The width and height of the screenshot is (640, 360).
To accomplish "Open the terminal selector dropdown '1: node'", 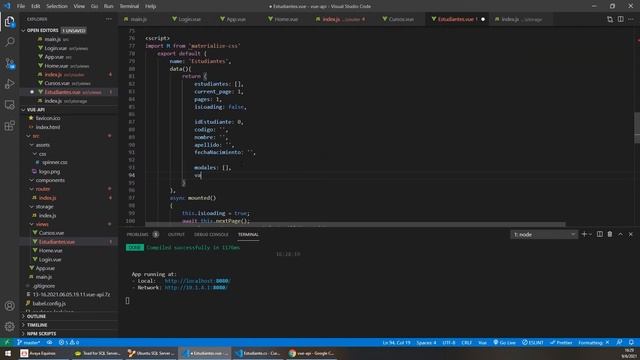I will tap(544, 234).
